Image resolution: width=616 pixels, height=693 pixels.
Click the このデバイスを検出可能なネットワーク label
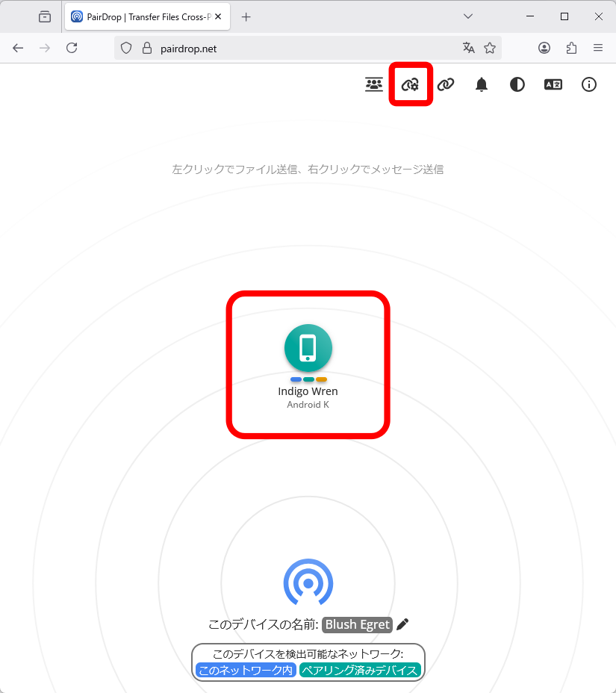308,654
